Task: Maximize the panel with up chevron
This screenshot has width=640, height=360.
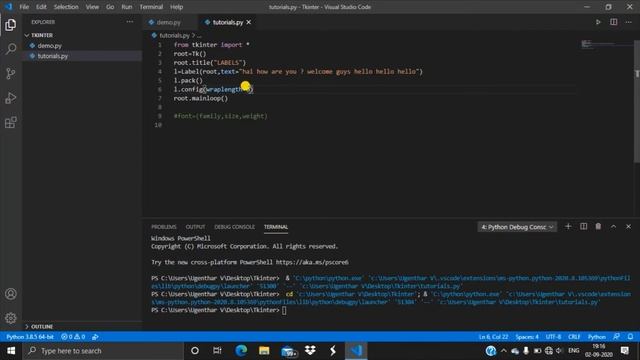Action: (613, 227)
